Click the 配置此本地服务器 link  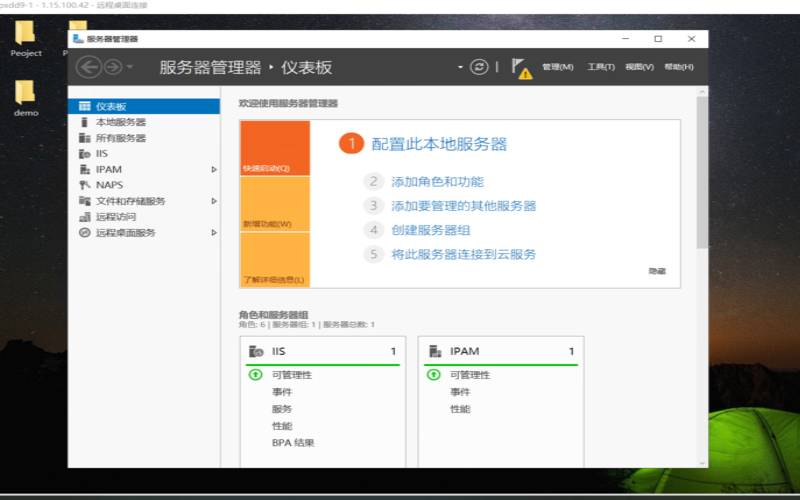pyautogui.click(x=439, y=144)
